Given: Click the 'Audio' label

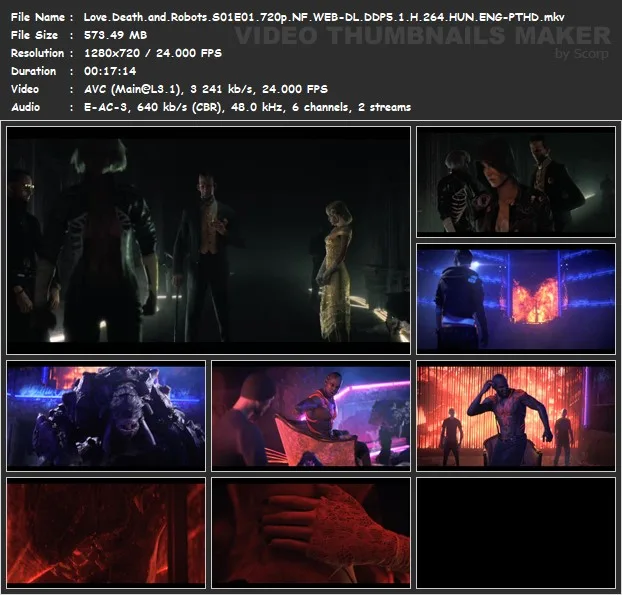Looking at the screenshot, I should tap(25, 107).
